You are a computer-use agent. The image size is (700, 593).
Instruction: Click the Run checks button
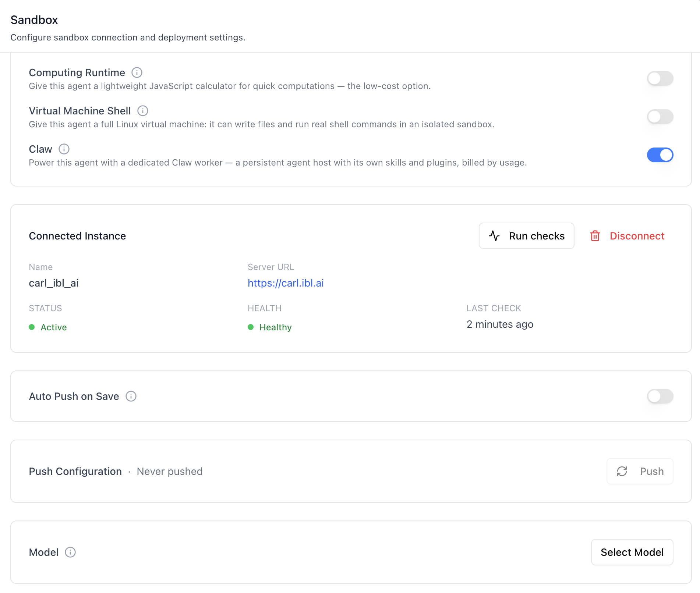click(x=526, y=236)
